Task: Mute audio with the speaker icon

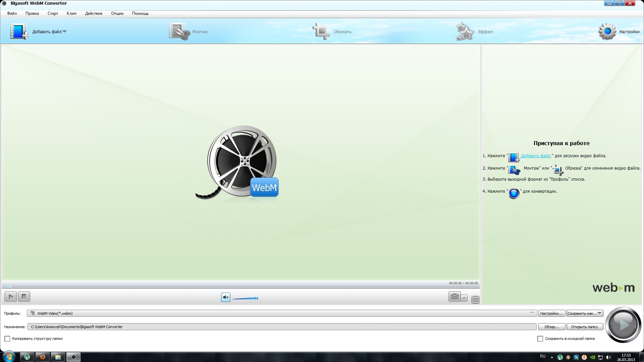Action: (226, 297)
